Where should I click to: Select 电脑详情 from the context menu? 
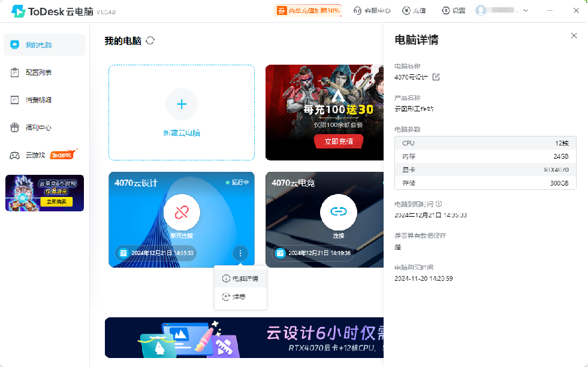click(x=241, y=278)
